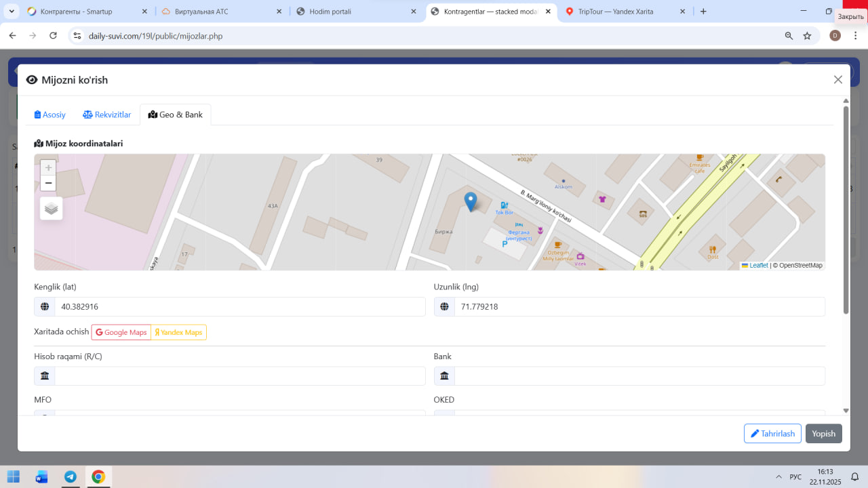Reload the page with refresh icon
868x488 pixels.
tap(53, 36)
